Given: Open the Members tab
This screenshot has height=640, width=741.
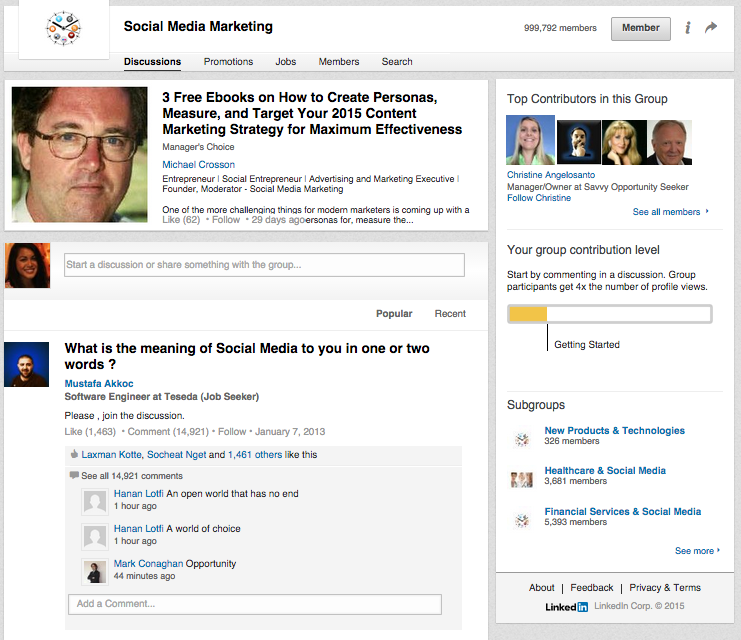Looking at the screenshot, I should pos(339,61).
